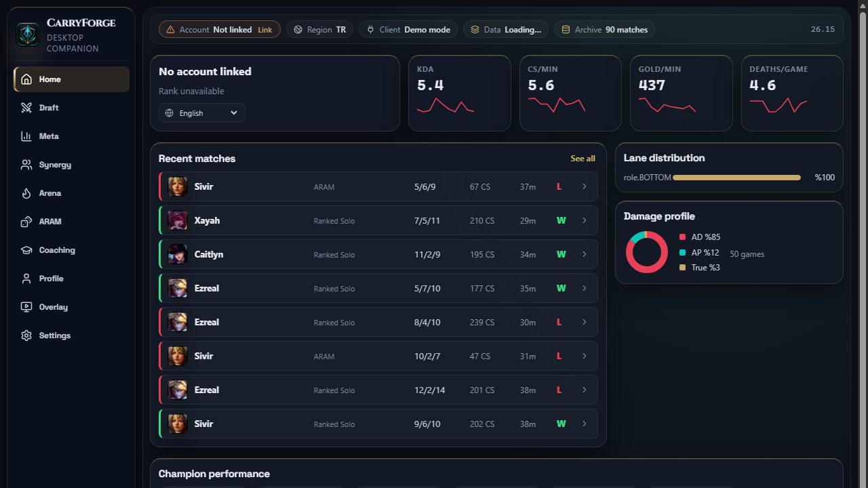Click the CS/MIN 5.6 stat card
Viewport: 868px width, 488px height.
(570, 93)
